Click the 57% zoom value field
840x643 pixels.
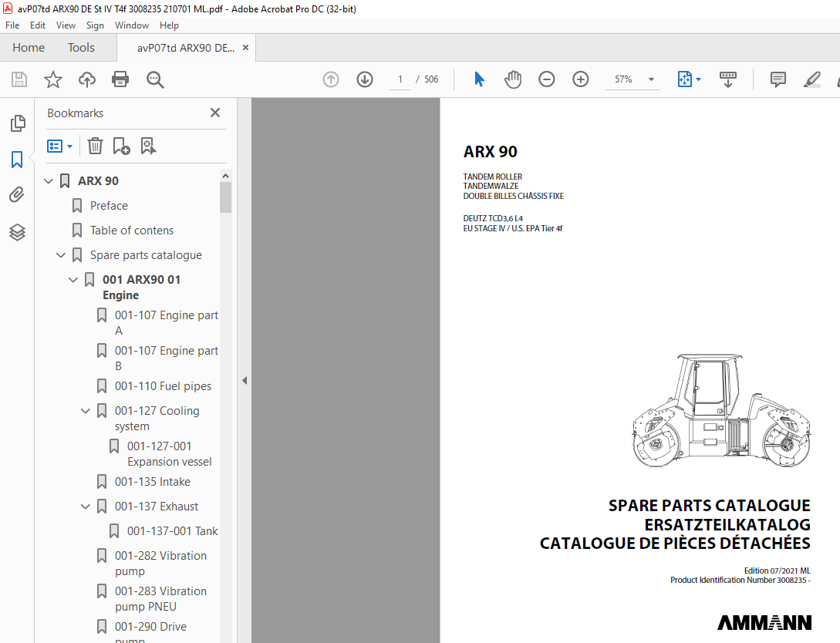click(x=623, y=79)
